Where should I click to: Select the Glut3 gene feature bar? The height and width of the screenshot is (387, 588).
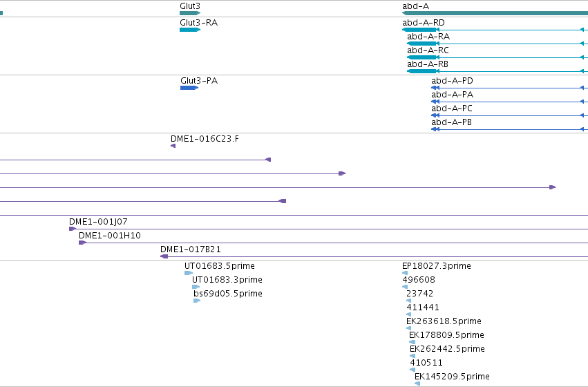190,13
